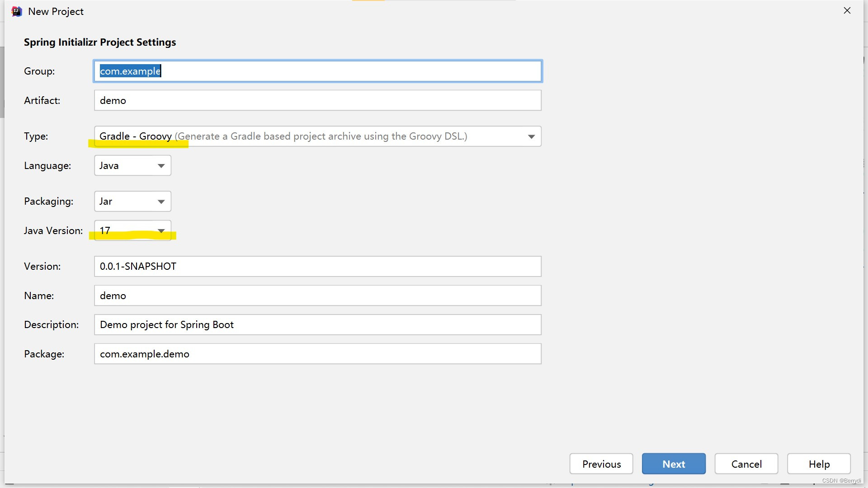
Task: Expand the Language dropdown arrow
Action: pyautogui.click(x=161, y=166)
